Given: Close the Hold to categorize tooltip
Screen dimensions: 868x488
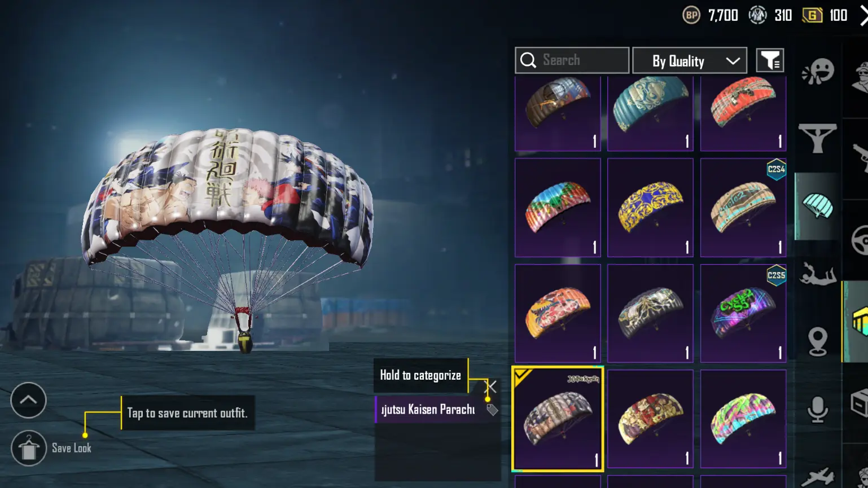Looking at the screenshot, I should (491, 386).
